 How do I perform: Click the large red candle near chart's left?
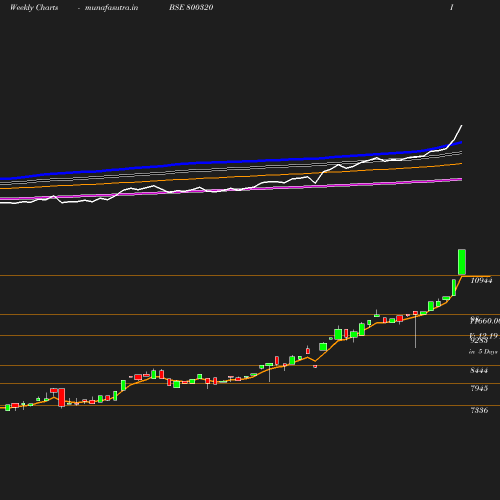(61, 397)
